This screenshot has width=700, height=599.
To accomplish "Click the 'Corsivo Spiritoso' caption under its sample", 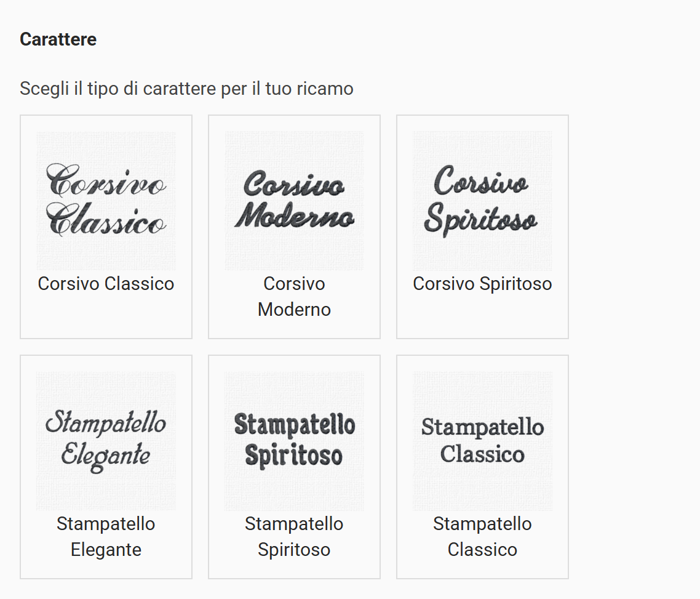I will (482, 284).
